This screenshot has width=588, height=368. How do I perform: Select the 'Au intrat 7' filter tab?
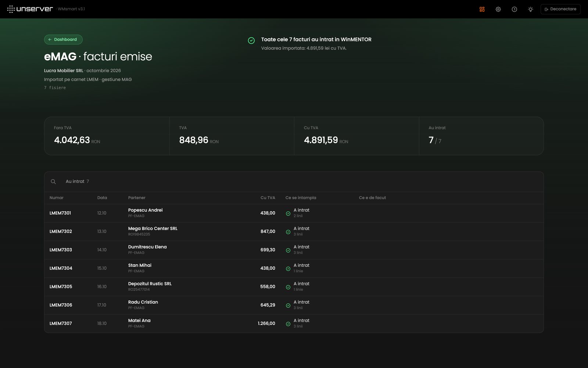pos(77,181)
